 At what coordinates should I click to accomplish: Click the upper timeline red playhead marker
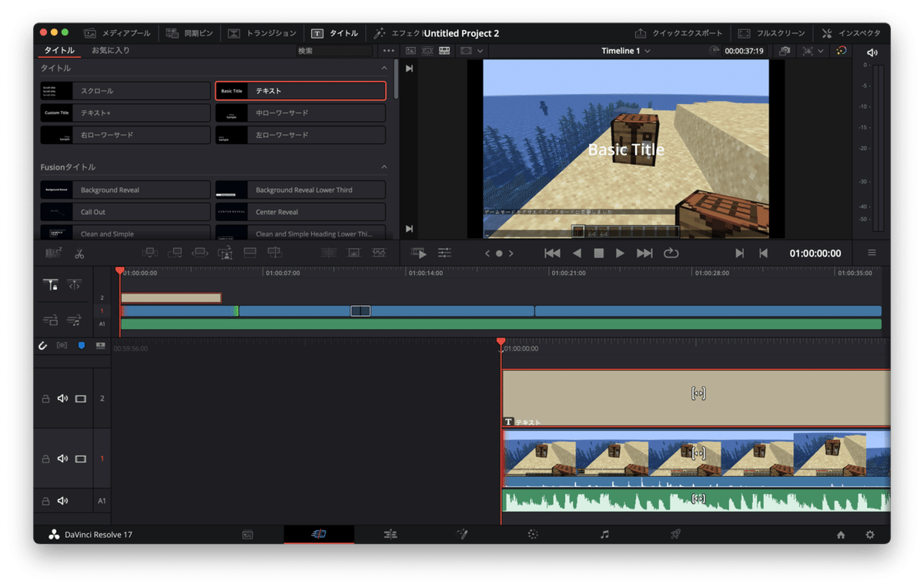[119, 270]
